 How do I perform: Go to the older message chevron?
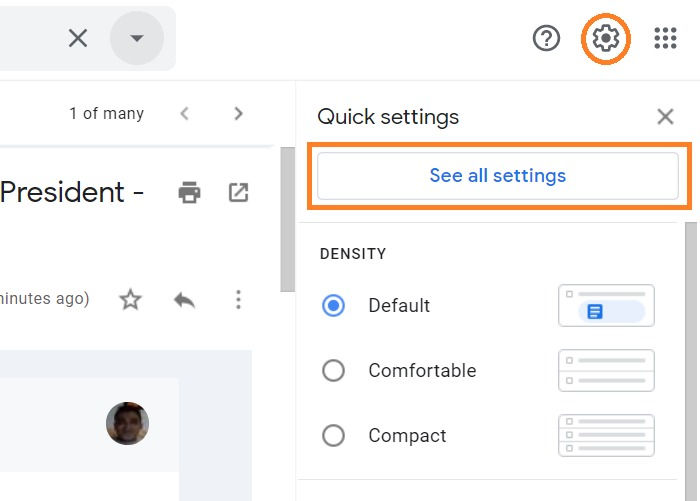(238, 114)
